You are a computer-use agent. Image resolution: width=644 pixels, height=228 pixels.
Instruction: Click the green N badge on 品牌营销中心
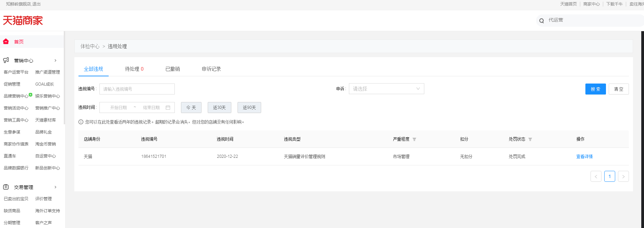click(31, 94)
